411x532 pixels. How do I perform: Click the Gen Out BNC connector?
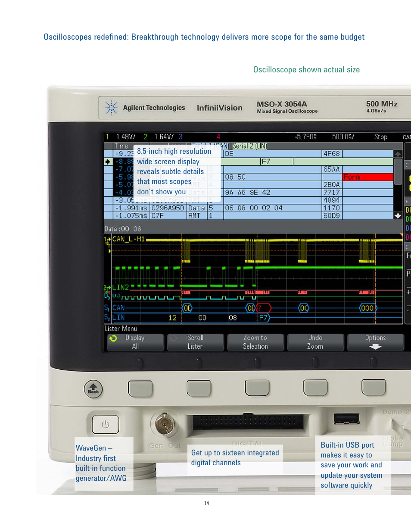click(164, 424)
